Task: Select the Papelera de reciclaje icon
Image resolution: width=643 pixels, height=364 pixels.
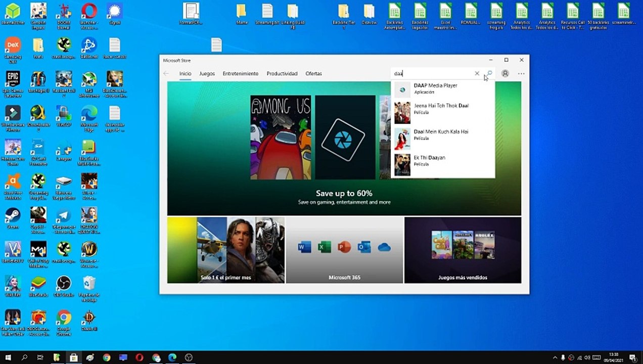Action: [x=89, y=289]
